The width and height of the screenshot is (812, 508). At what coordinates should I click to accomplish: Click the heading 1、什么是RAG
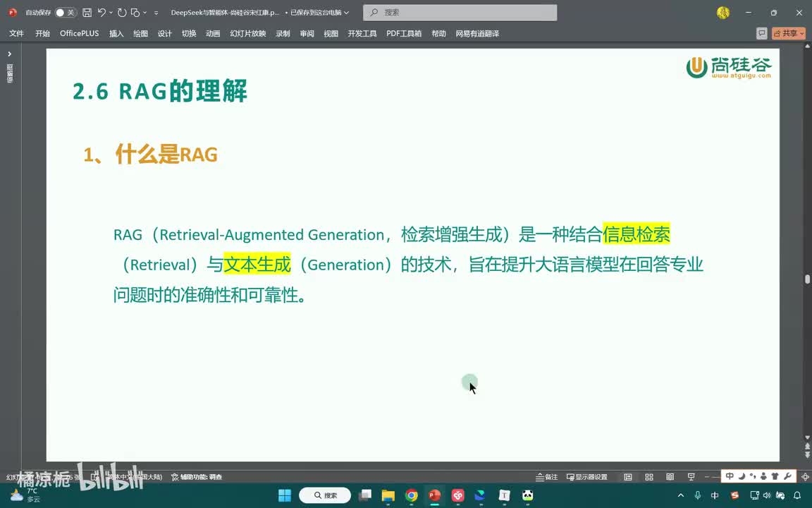(x=151, y=155)
